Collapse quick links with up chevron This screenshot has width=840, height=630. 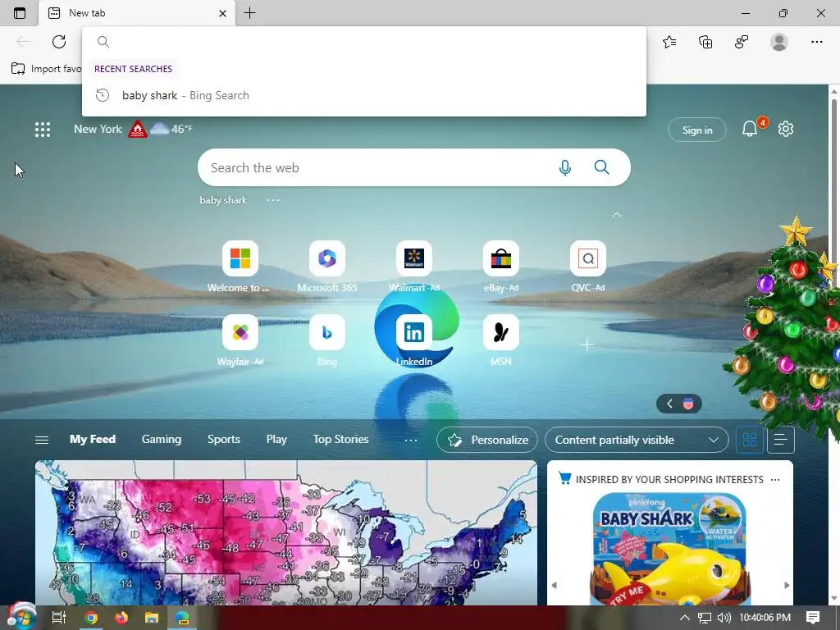(617, 215)
